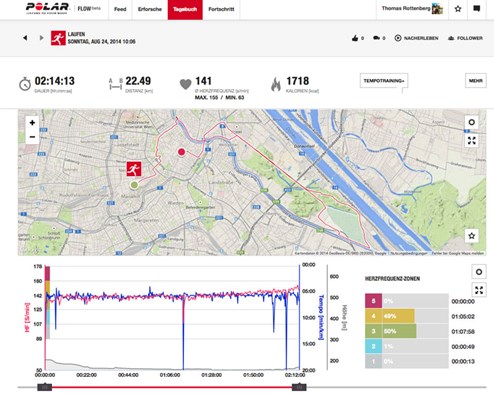
Task: Click the right timeline range handle
Action: pos(299,387)
